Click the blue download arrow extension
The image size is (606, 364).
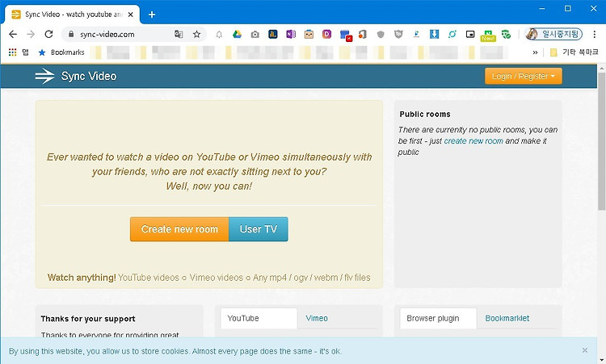click(435, 35)
